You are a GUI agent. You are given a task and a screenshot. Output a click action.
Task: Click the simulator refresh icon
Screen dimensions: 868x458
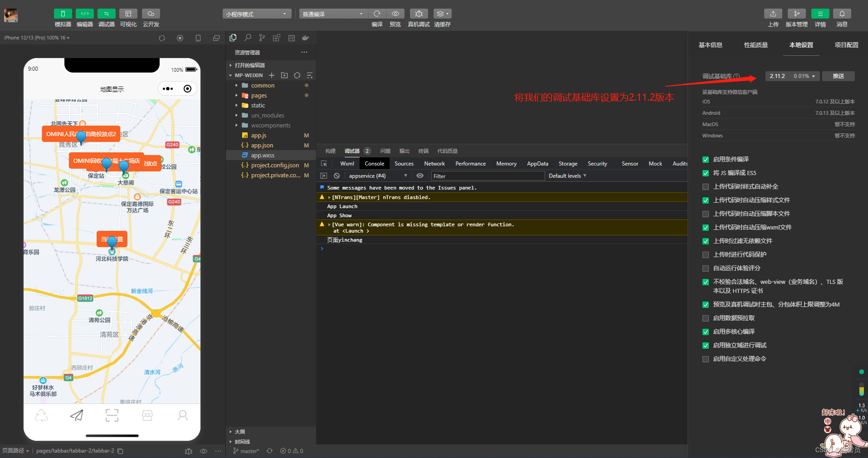pos(162,38)
